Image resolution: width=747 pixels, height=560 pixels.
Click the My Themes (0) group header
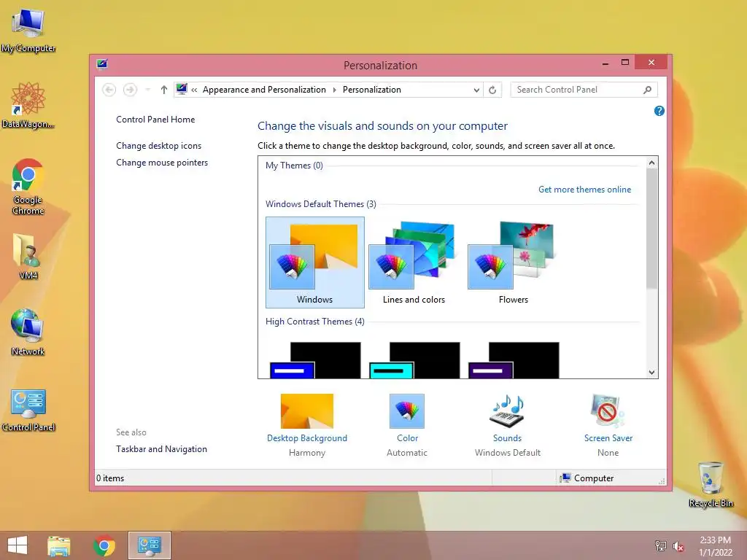(294, 166)
